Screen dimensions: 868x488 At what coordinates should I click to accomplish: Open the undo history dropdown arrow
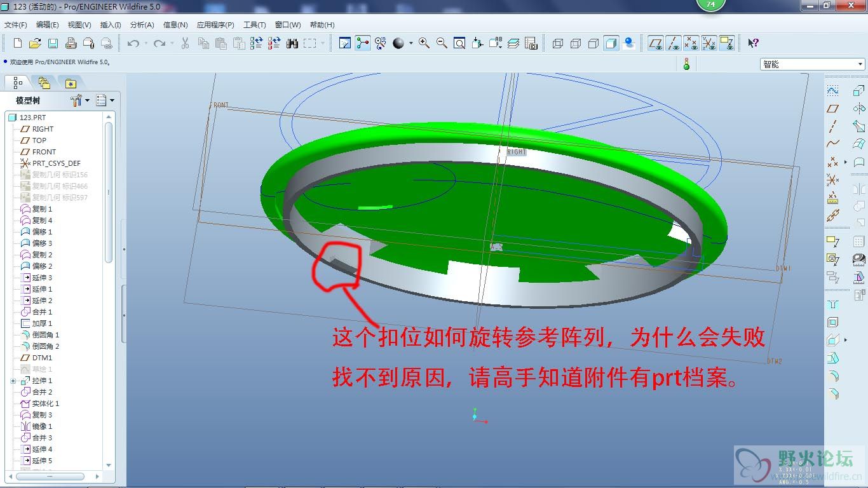(x=146, y=43)
